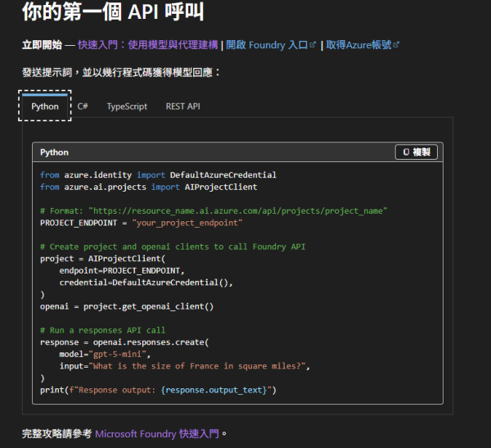Click the print Response output line
This screenshot has width=491, height=448.
158,390
